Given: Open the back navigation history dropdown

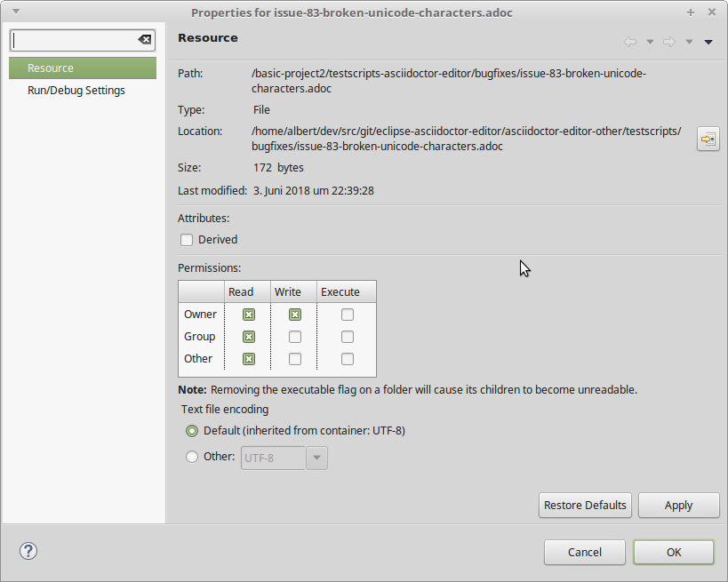Looking at the screenshot, I should (x=650, y=42).
